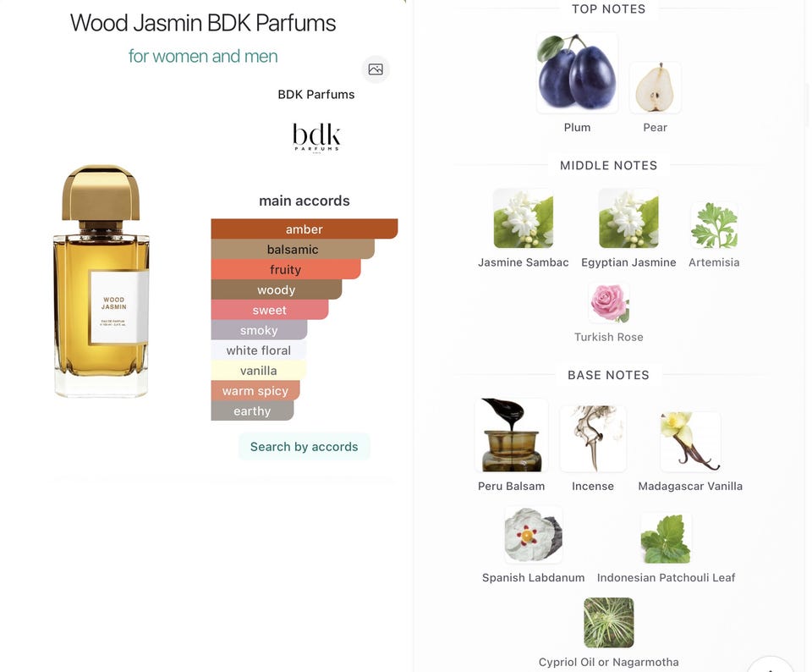
Task: Open the Turkish Rose note icon
Action: [609, 303]
